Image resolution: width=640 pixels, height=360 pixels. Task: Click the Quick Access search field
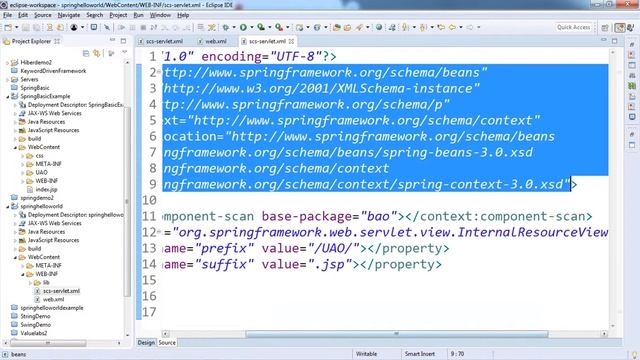[x=573, y=27]
